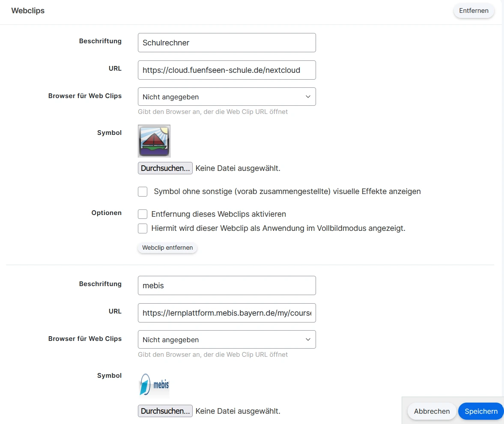
Task: Click chevron arrow of first browser dropdown
Action: point(308,97)
